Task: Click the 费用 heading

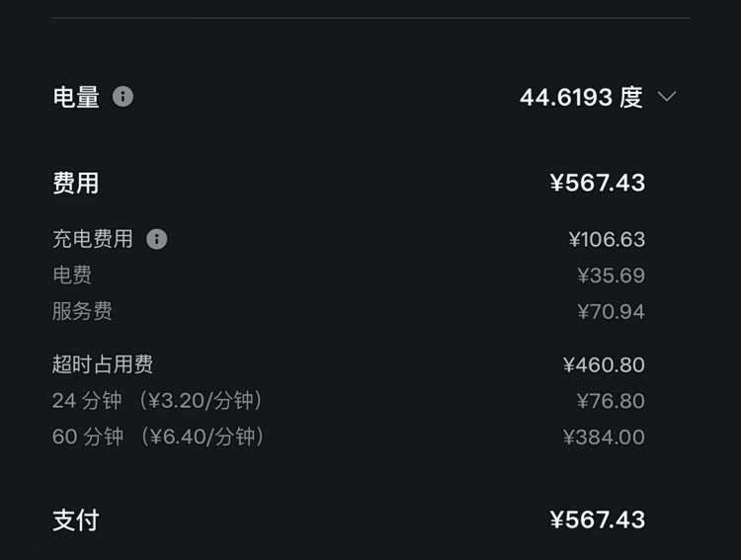Action: point(76,183)
